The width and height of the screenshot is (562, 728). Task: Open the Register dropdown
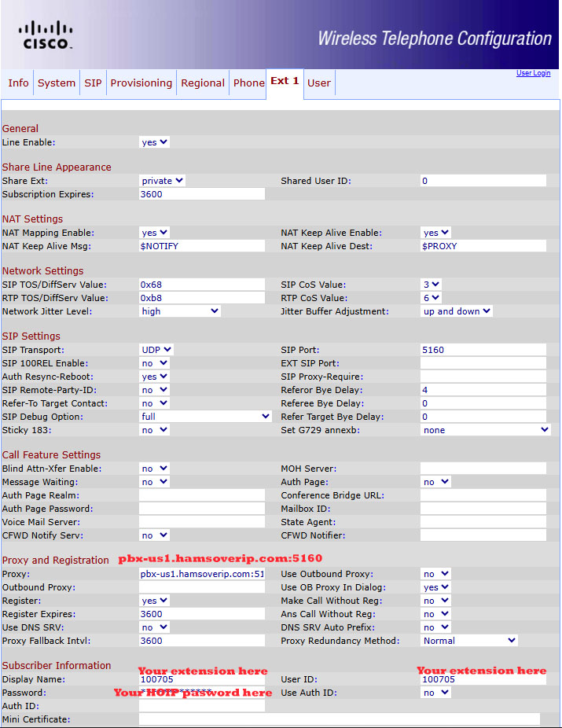[155, 601]
